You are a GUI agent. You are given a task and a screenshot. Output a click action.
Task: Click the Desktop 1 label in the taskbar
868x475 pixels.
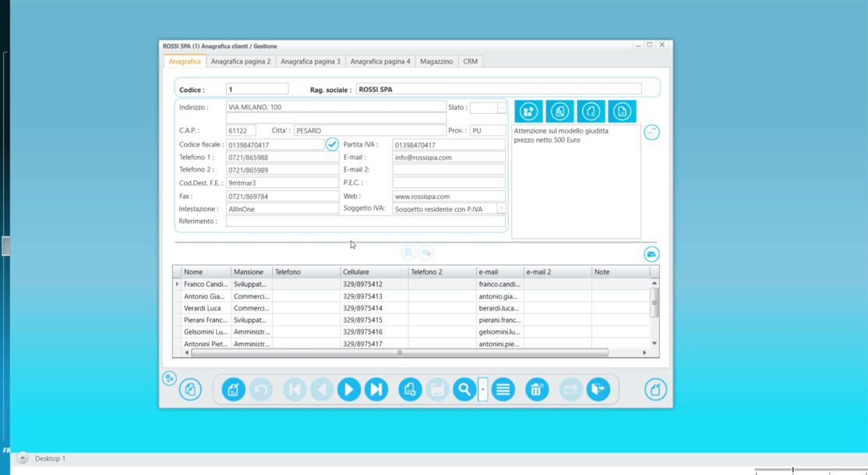(x=50, y=459)
